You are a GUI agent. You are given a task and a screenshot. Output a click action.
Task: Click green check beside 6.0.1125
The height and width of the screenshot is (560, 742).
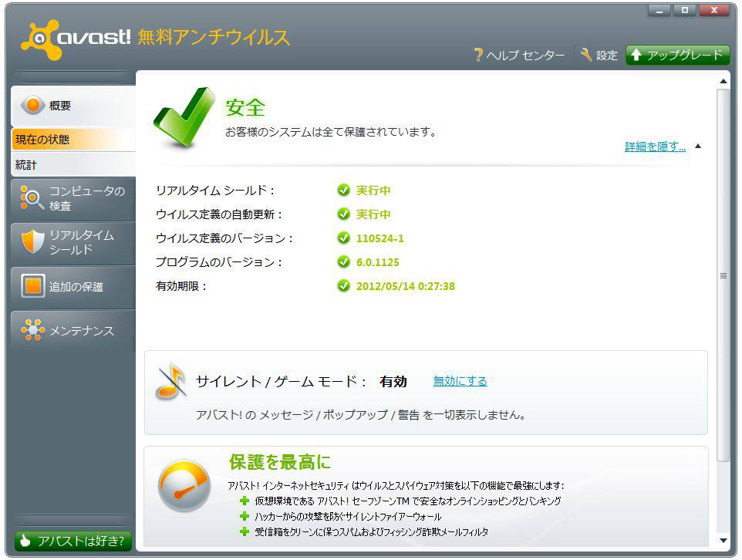coord(343,261)
